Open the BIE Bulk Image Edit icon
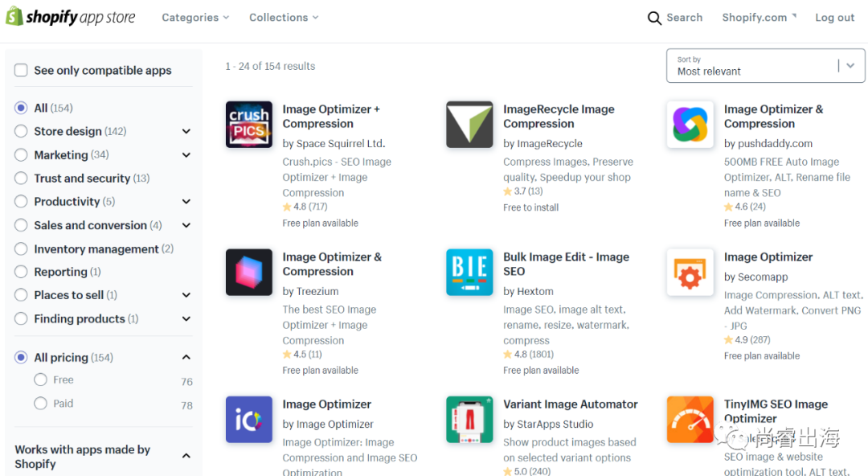 (469, 272)
